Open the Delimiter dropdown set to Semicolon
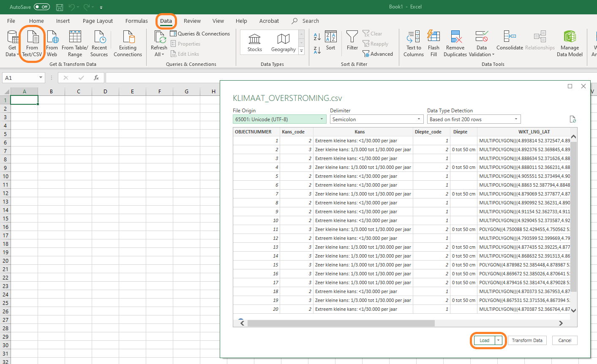Image resolution: width=597 pixels, height=364 pixels. (376, 119)
